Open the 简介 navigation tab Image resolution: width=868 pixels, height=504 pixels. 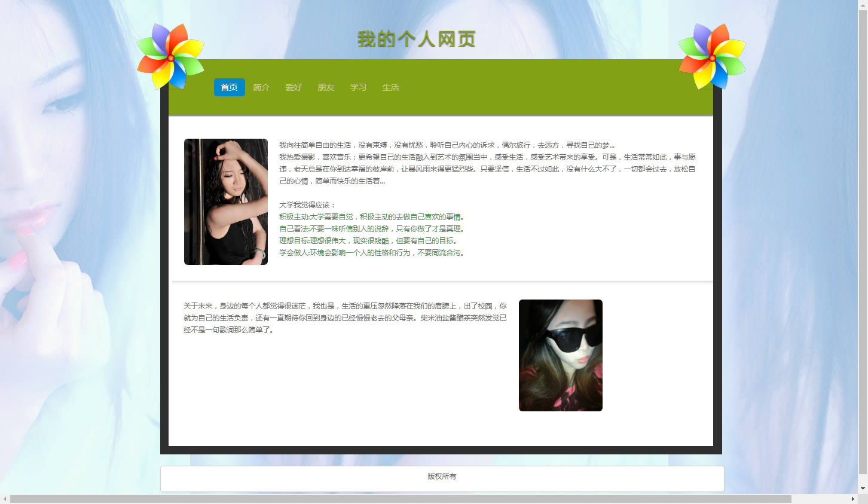pos(261,87)
